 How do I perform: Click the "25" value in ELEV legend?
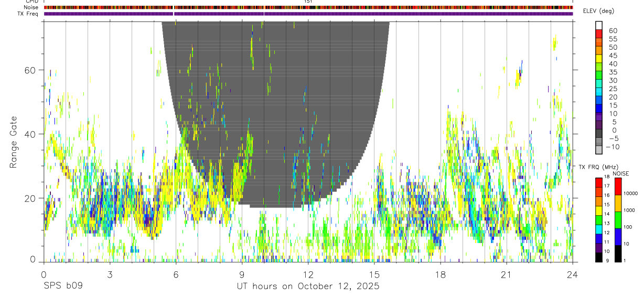coord(613,89)
